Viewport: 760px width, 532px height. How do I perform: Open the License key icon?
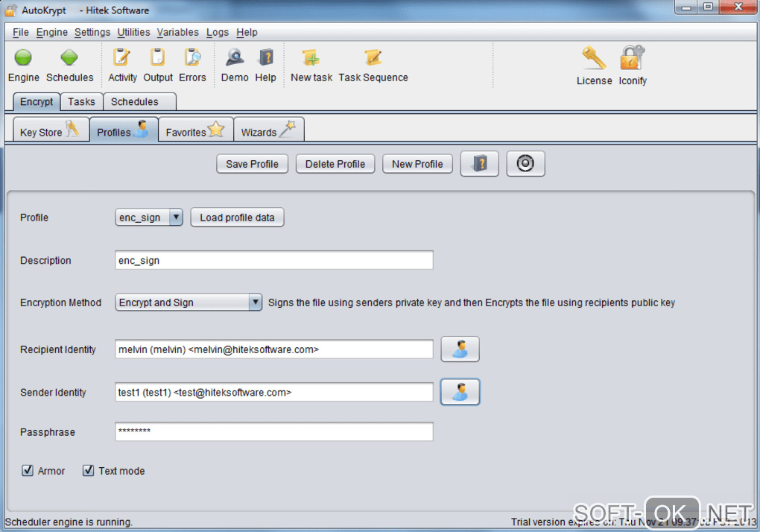594,58
